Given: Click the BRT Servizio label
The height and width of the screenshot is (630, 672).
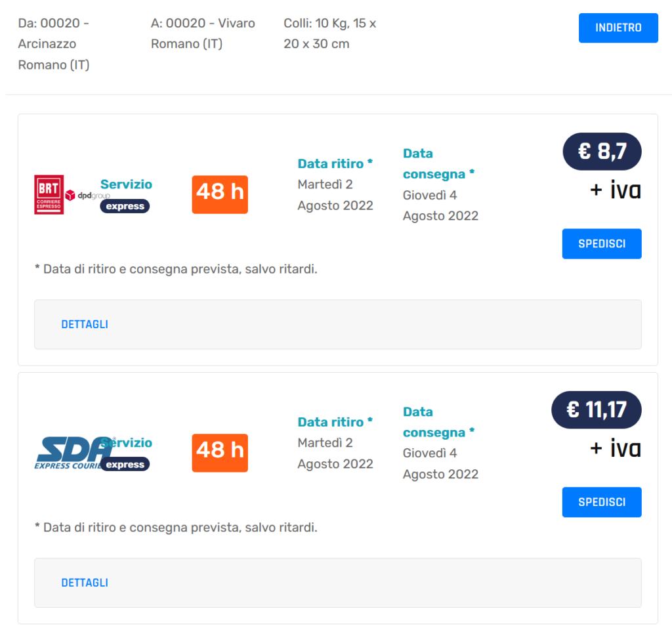Looking at the screenshot, I should (126, 184).
